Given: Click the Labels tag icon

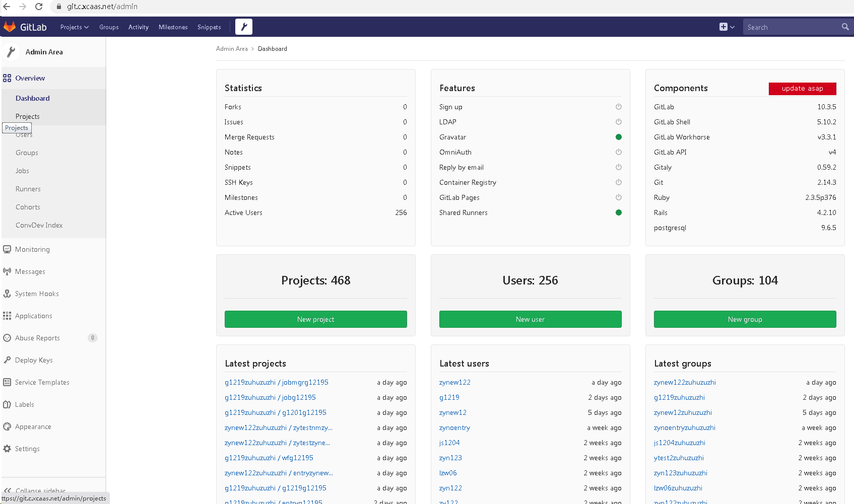Looking at the screenshot, I should 7,404.
